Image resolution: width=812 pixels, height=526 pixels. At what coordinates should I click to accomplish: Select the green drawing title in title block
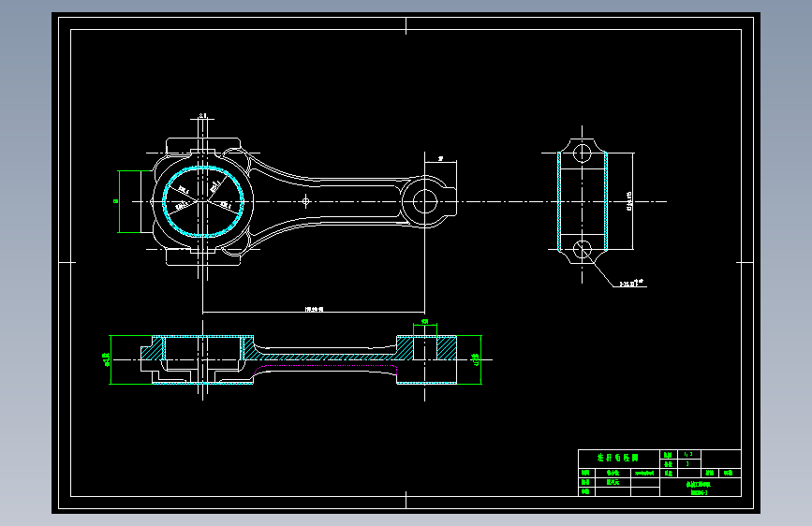(618, 458)
